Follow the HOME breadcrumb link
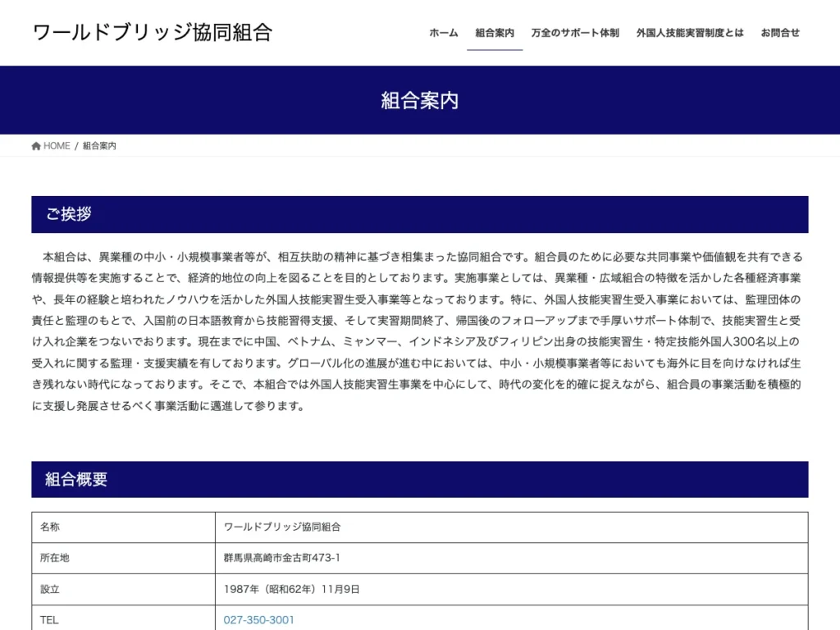Screen dimensions: 840x630 57,146
